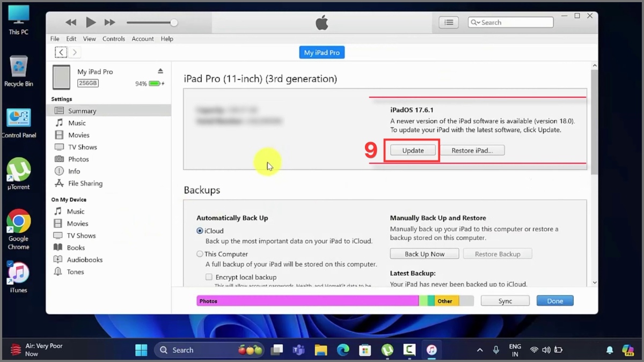This screenshot has height=362, width=644.
Task: Click the Restore Backup button
Action: click(497, 254)
